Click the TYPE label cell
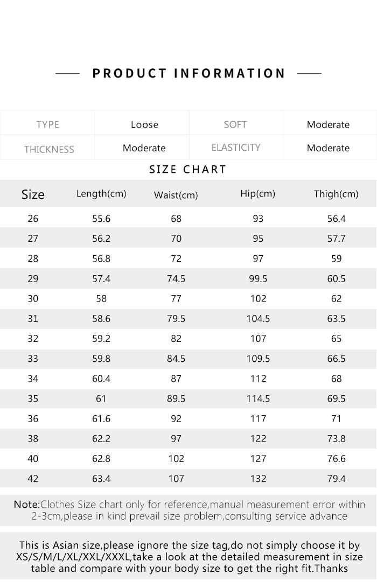The width and height of the screenshot is (377, 588). [47, 124]
